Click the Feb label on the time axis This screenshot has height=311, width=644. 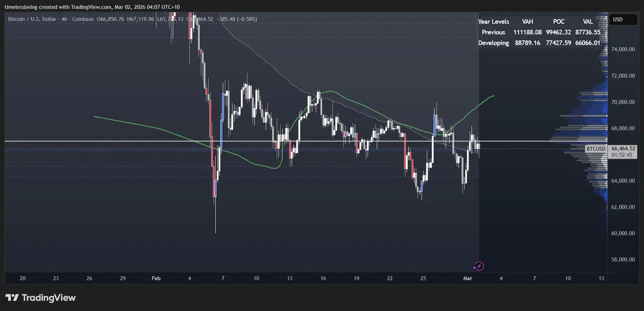pos(156,278)
